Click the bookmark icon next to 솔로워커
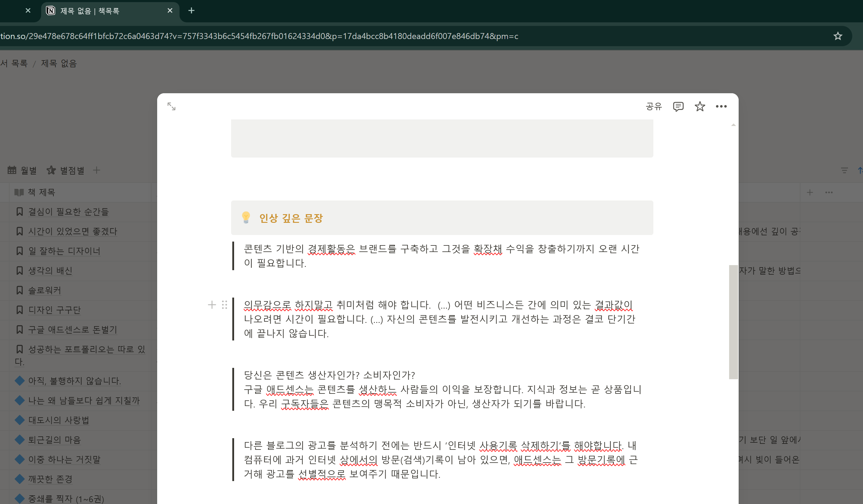The height and width of the screenshot is (504, 863). click(19, 290)
